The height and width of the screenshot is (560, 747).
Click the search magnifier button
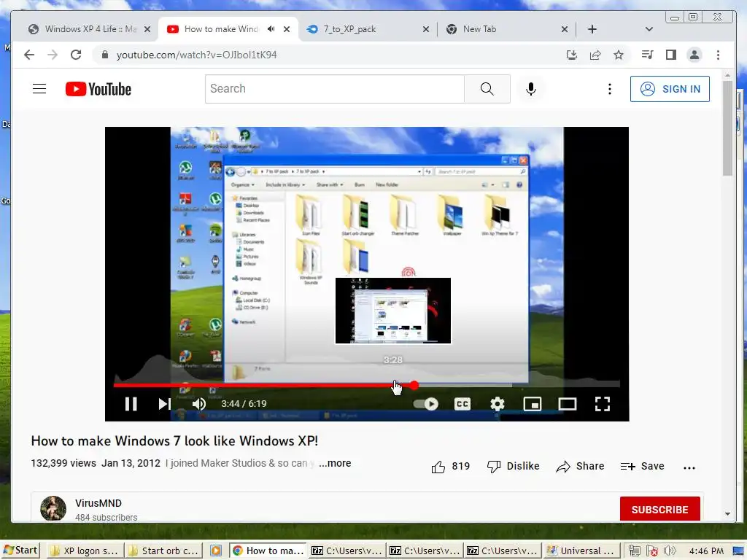tap(487, 88)
